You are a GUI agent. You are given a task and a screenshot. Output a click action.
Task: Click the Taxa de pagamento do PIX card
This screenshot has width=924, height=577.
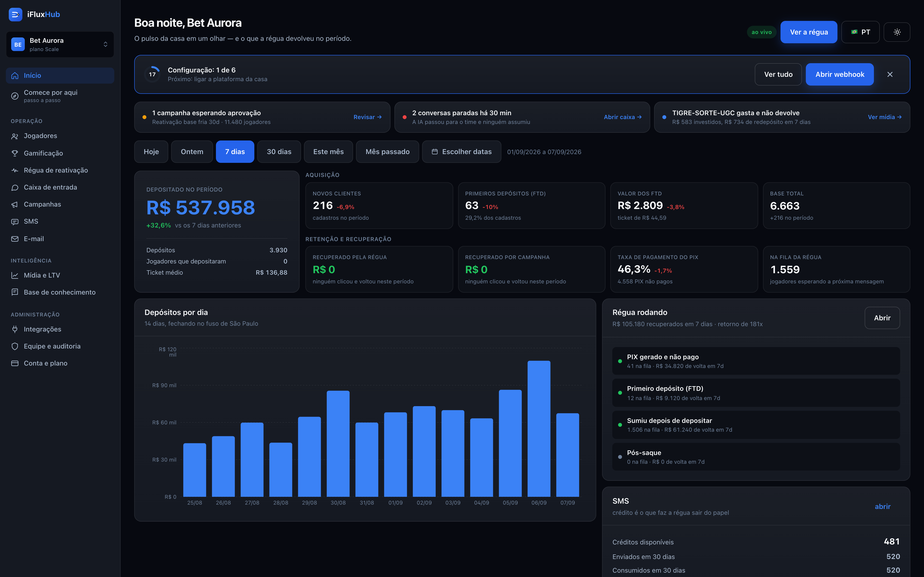click(684, 269)
